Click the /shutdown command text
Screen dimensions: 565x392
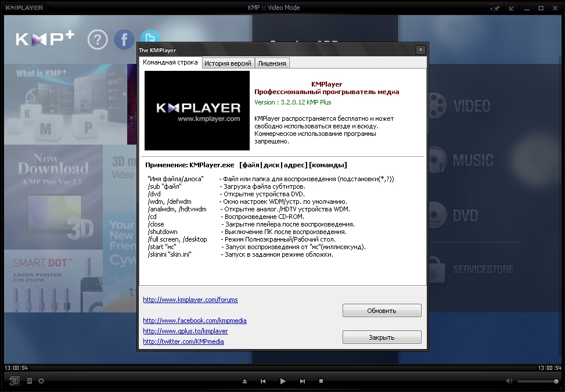pyautogui.click(x=163, y=232)
